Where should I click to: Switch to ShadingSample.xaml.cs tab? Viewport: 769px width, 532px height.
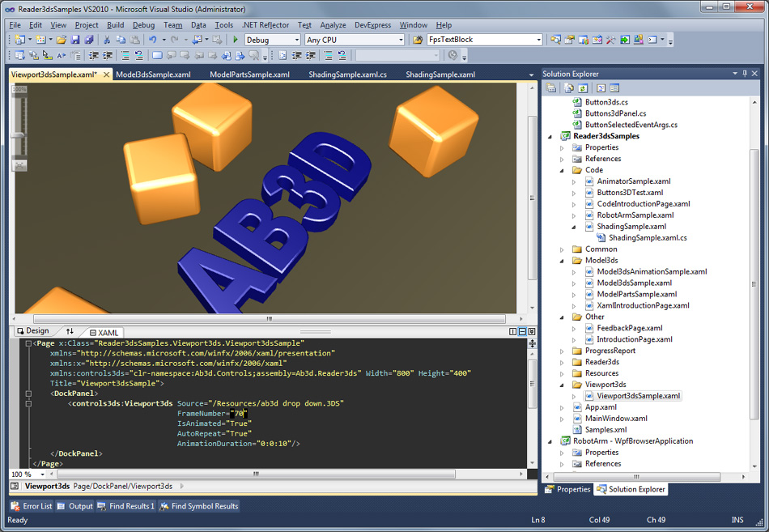coord(347,74)
